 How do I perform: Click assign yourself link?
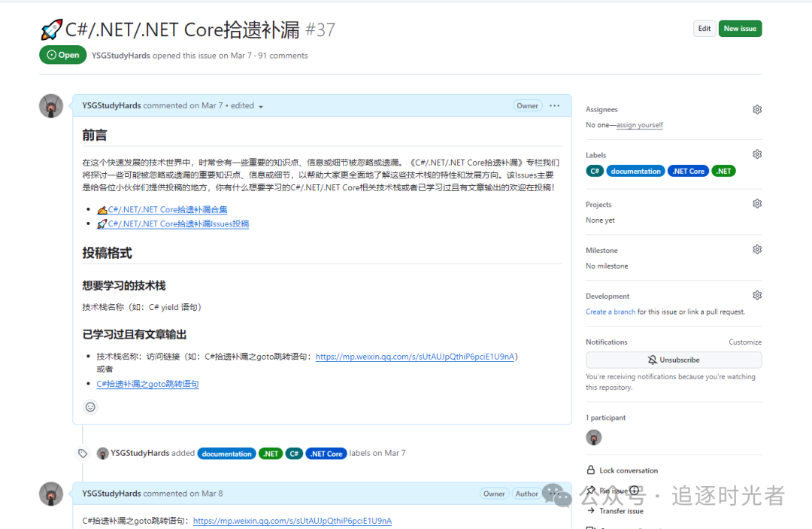640,125
